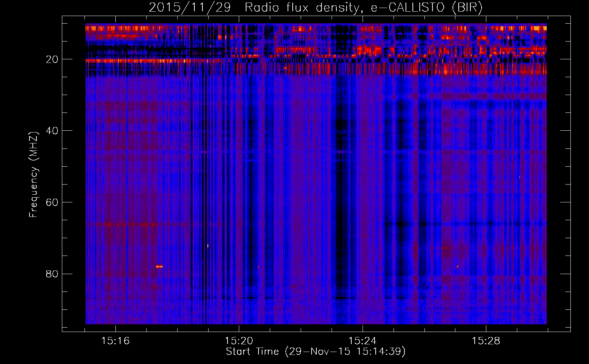This screenshot has height=364, width=589.
Task: Click the plot title "2015/11/29 Radio flux density, e-CALLISTO (BIR)"
Action: (316, 8)
